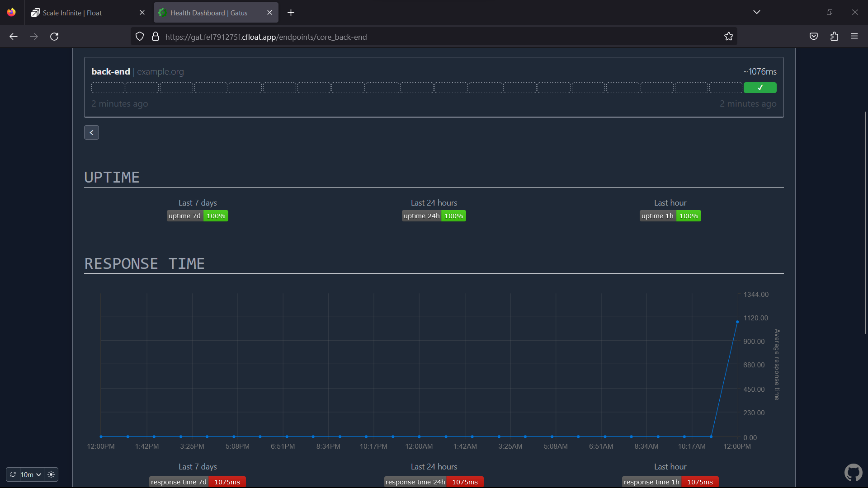Image resolution: width=868 pixels, height=488 pixels.
Task: Switch to Scale Infinite | Float tab
Action: (88, 13)
